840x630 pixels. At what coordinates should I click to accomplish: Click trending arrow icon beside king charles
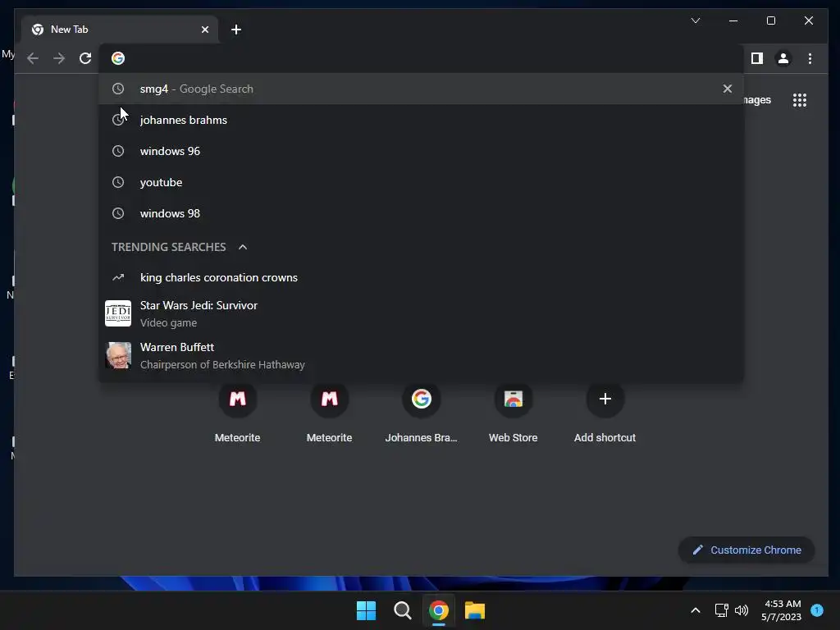tap(118, 277)
